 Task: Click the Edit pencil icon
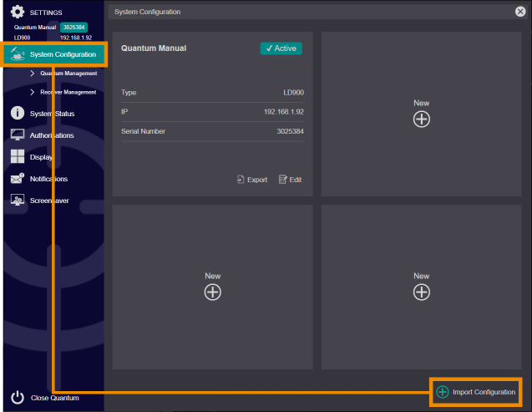[282, 179]
